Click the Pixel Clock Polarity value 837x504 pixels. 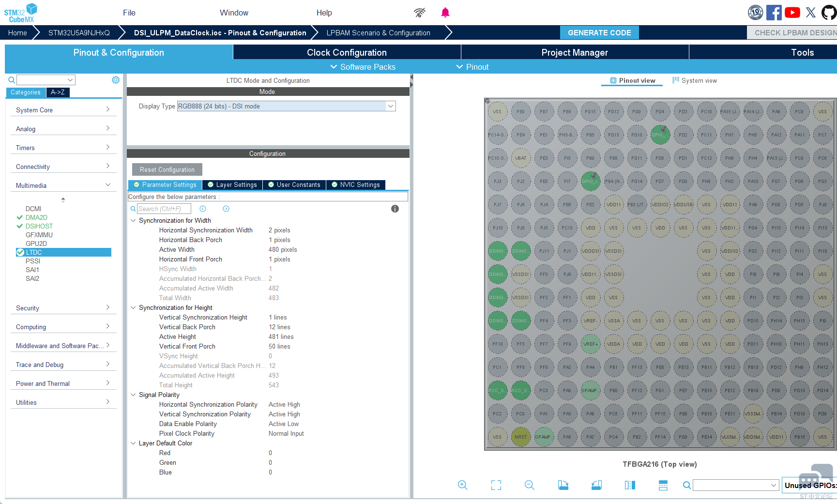pyautogui.click(x=286, y=433)
